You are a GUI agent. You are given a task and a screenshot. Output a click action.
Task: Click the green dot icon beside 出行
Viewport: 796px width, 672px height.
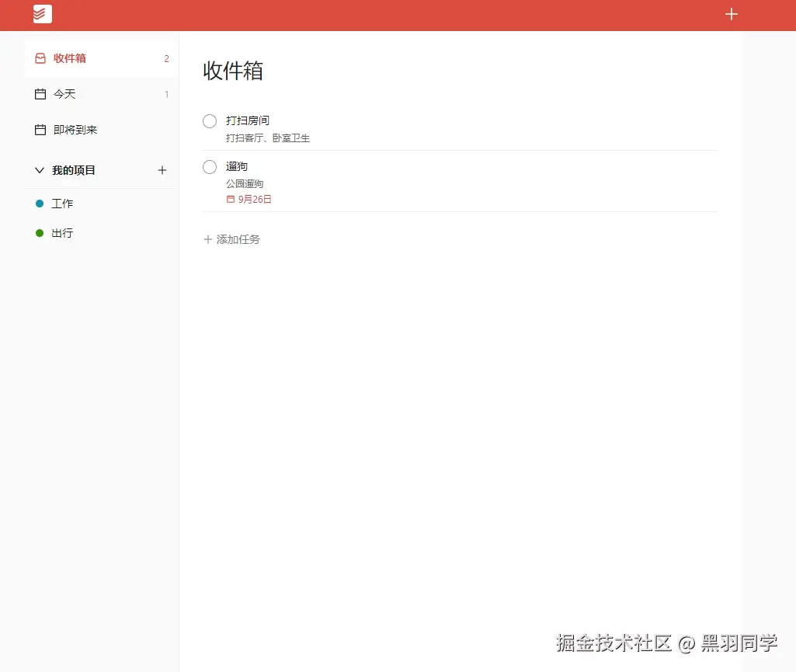pyautogui.click(x=39, y=232)
